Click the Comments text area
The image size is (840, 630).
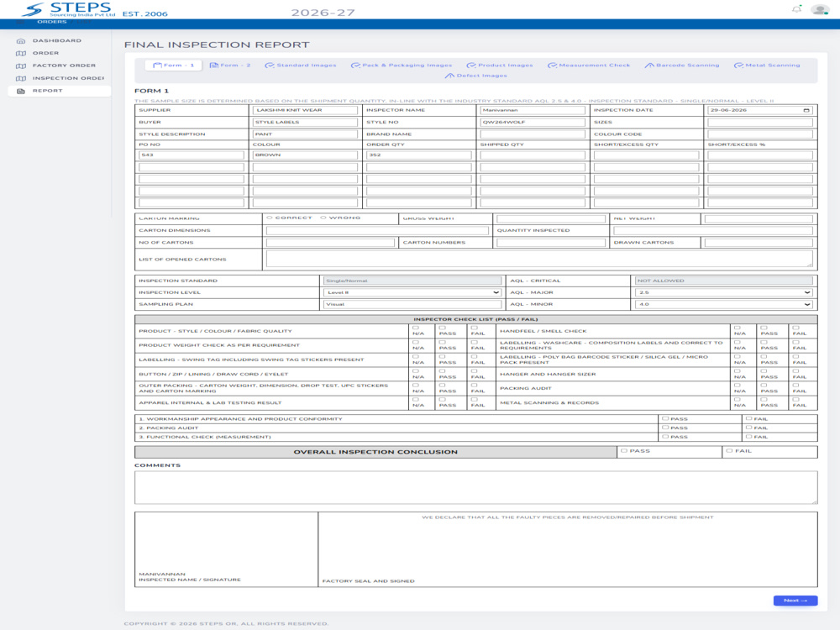pyautogui.click(x=475, y=487)
